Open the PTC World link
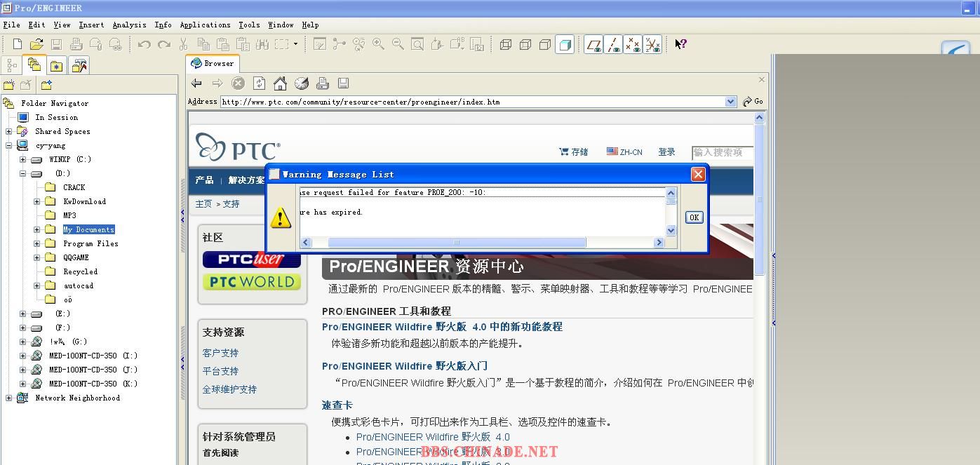The image size is (980, 465). (252, 282)
